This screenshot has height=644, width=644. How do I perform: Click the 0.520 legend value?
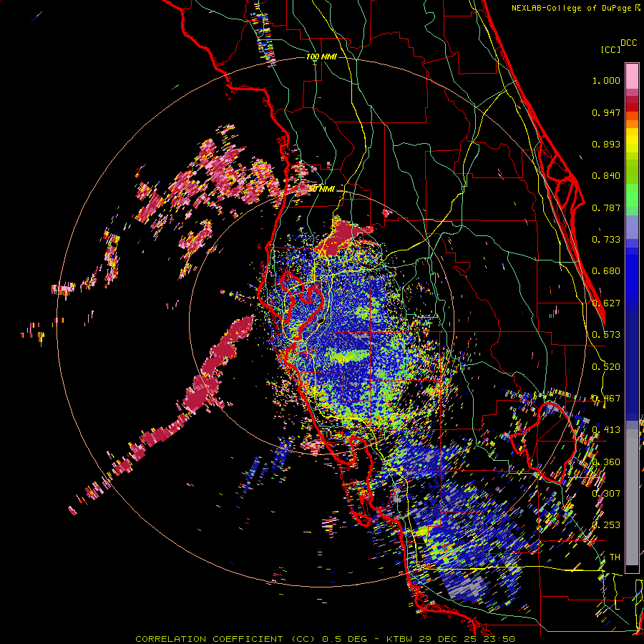pyautogui.click(x=606, y=367)
